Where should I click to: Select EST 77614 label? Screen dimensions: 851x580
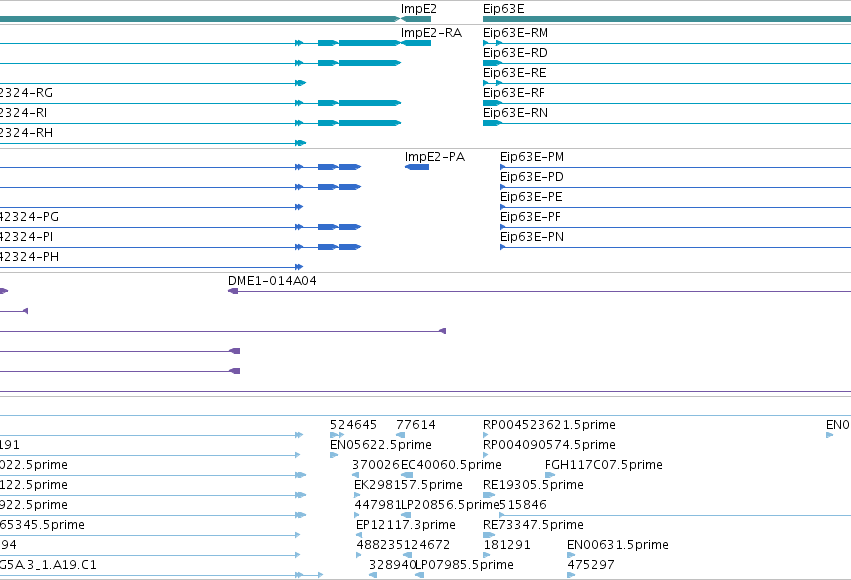click(416, 425)
